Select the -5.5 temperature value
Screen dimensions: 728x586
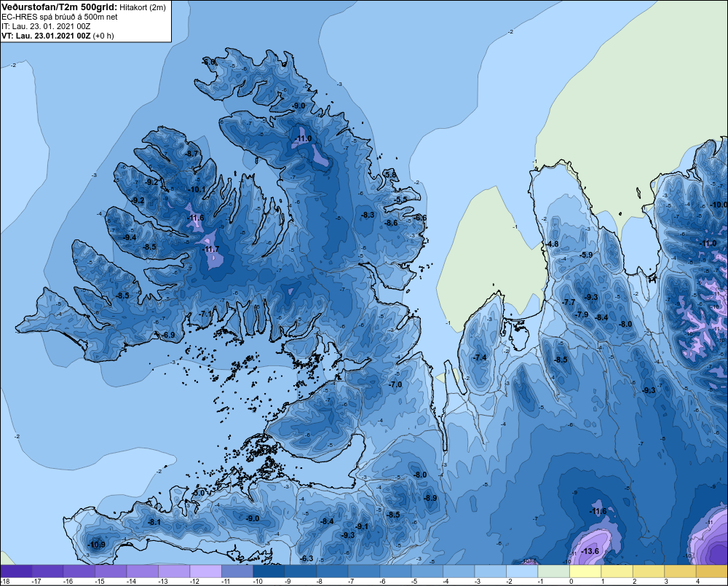(401, 199)
